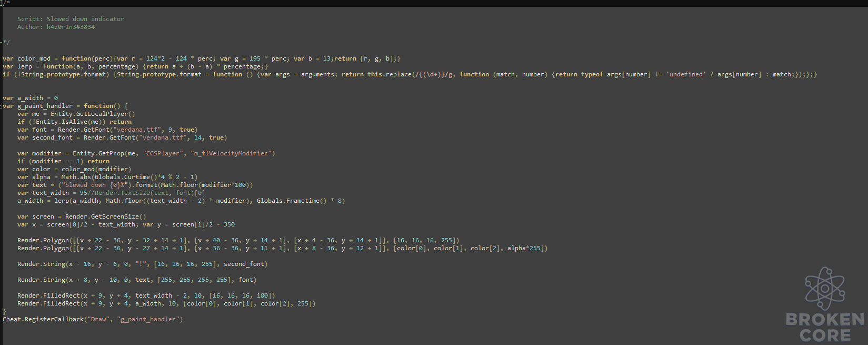The width and height of the screenshot is (868, 345).
Task: Click the "m_flVelocityModifier" string
Action: pos(231,153)
